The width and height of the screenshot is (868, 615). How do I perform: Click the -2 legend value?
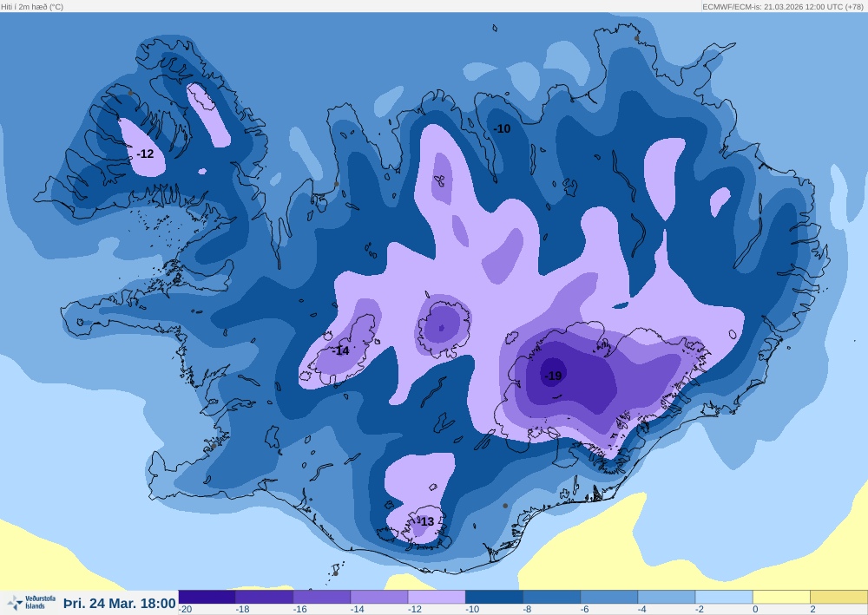point(700,610)
